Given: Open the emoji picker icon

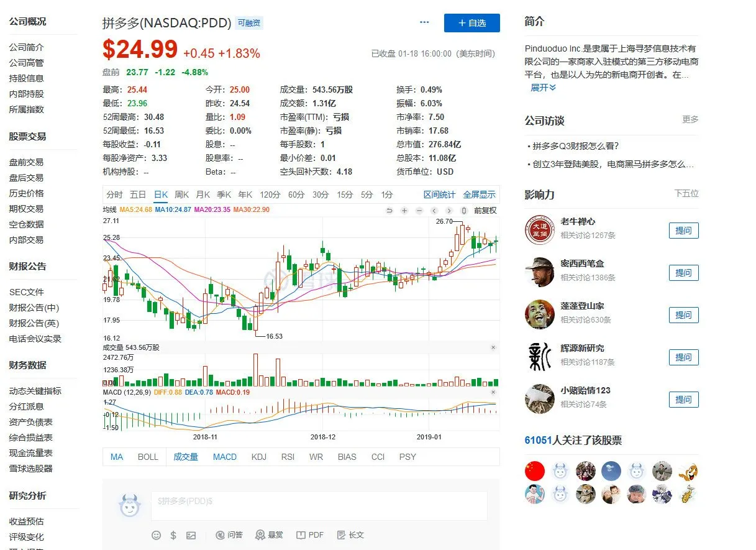Looking at the screenshot, I should pos(157,535).
